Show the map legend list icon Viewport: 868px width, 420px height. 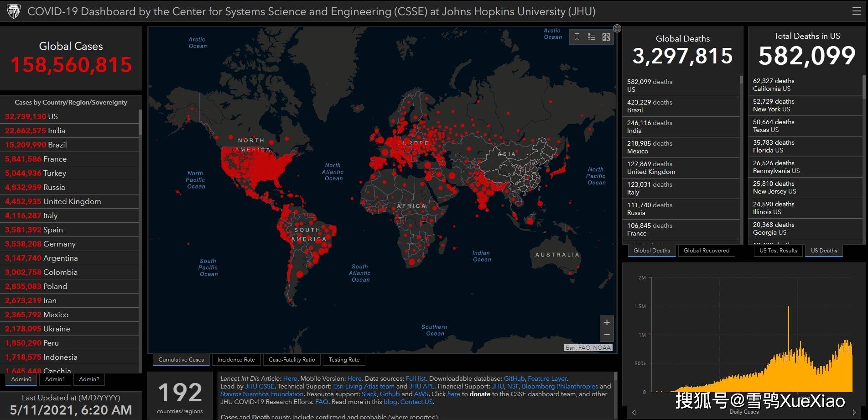click(592, 37)
